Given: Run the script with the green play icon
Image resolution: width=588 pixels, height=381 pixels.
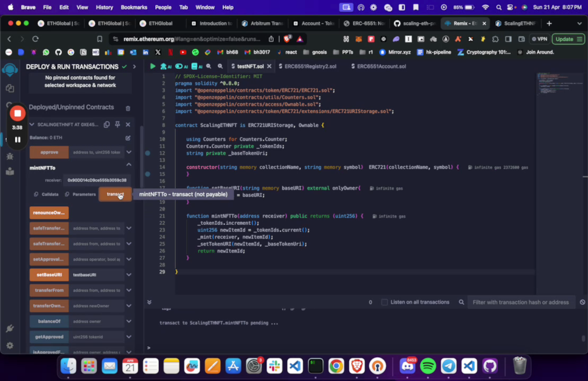Looking at the screenshot, I should tap(153, 66).
